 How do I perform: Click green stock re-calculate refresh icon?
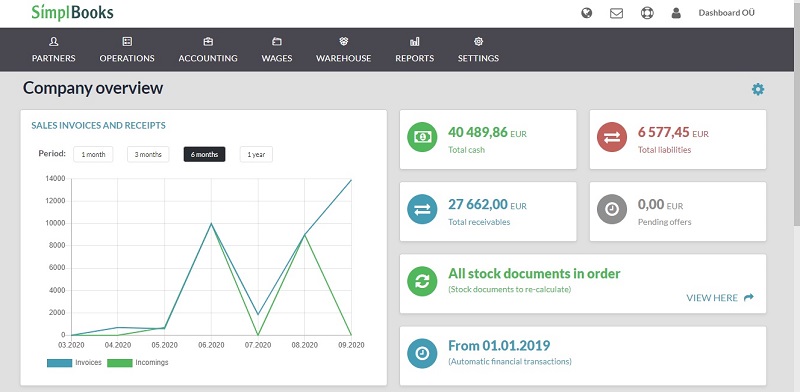(422, 281)
